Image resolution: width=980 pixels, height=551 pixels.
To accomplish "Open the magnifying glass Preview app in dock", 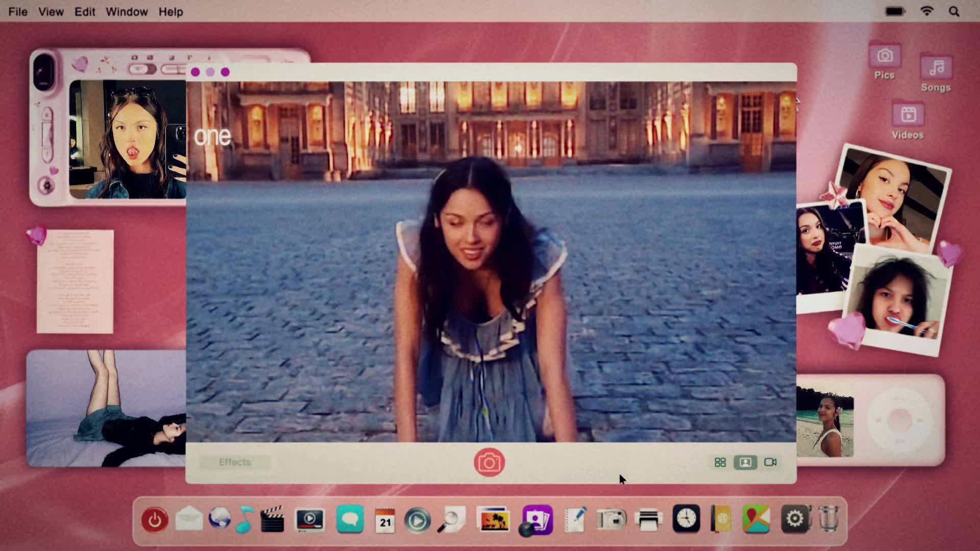I will [451, 520].
